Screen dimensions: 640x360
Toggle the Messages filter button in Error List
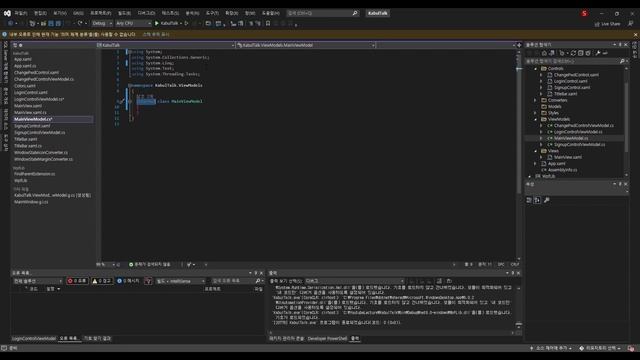[x=128, y=281]
